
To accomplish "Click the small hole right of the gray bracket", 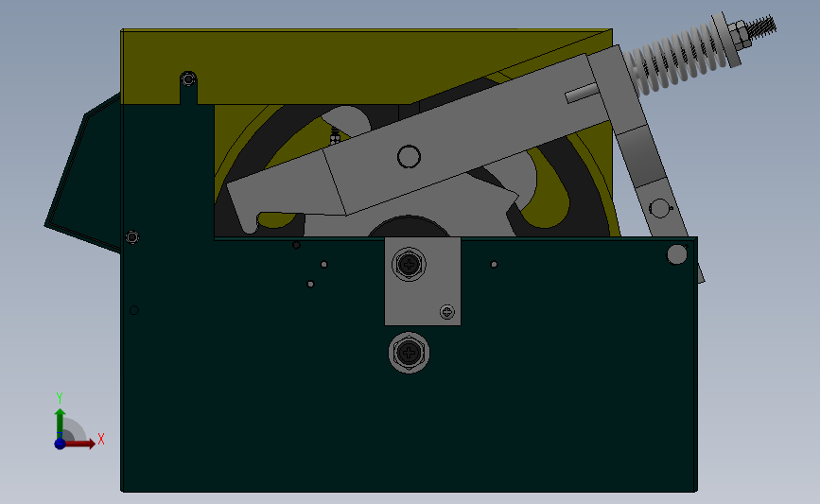I will tap(494, 264).
